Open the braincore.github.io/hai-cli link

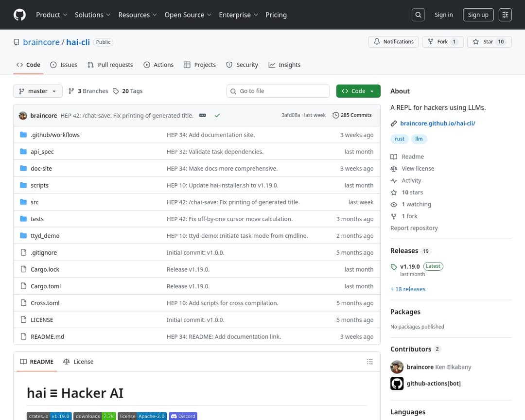[x=437, y=123]
